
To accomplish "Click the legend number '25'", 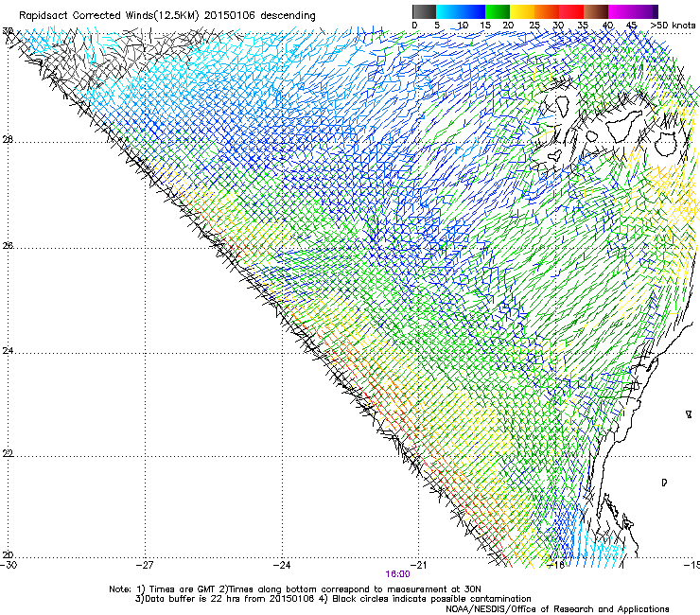I will tap(534, 25).
